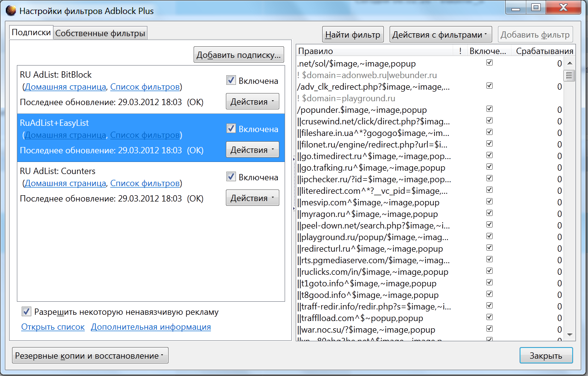The image size is (588, 376).
Task: Open 'Действия' dropdown for RU AdList: Counters
Action: click(x=252, y=198)
